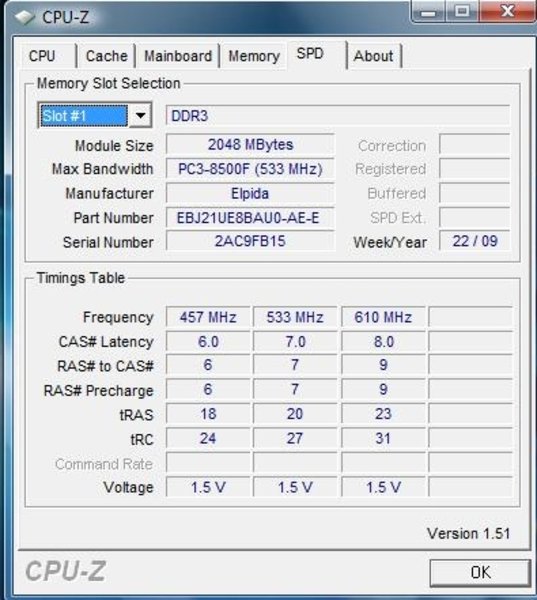The image size is (537, 600).
Task: Click the DDR3 memory type field
Action: pyautogui.click(x=338, y=116)
